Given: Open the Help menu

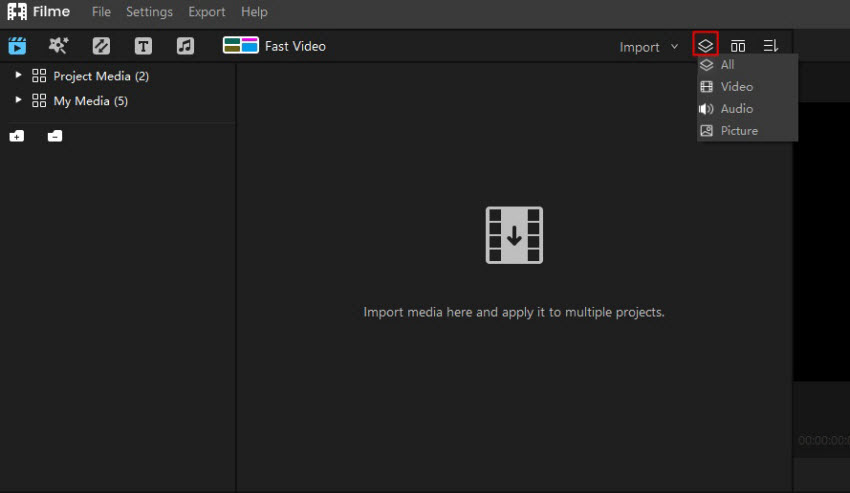Looking at the screenshot, I should pyautogui.click(x=254, y=11).
